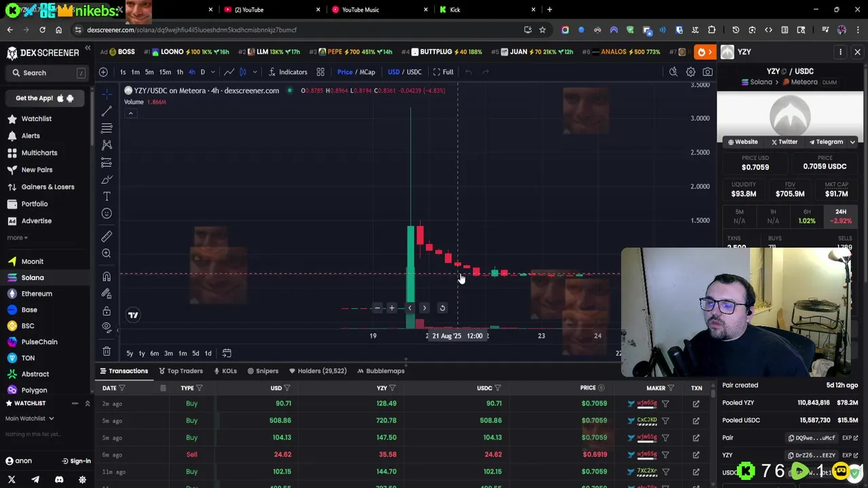
Task: Activate the chart zoom-in tool
Action: (x=106, y=253)
